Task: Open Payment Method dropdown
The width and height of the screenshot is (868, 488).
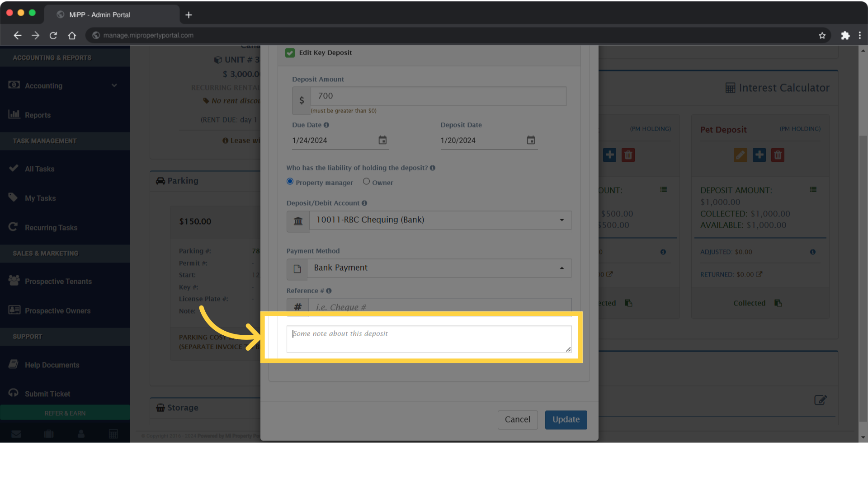Action: tap(439, 268)
